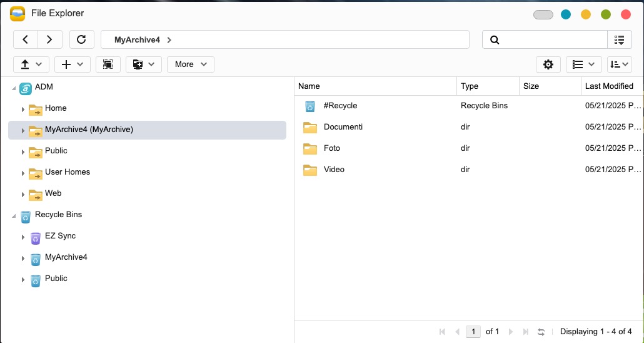Open the create new plus dropdown
This screenshot has width=644, height=343.
point(73,64)
